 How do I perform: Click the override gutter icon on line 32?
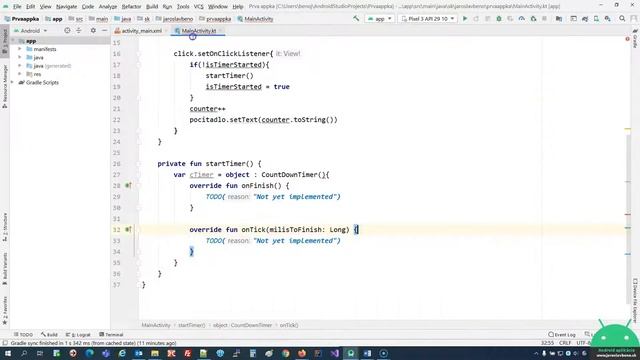[x=128, y=229]
